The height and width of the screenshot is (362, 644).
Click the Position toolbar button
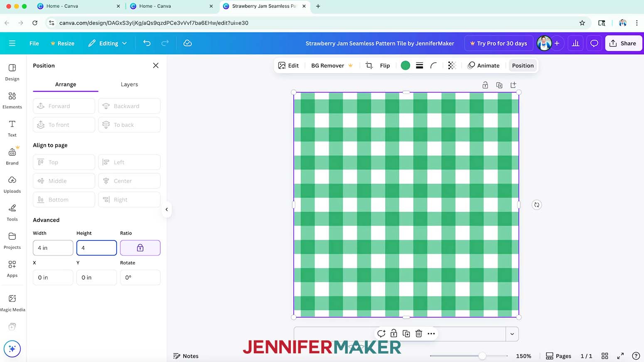[x=523, y=66]
